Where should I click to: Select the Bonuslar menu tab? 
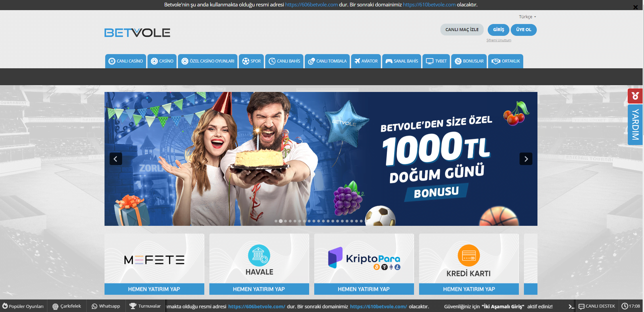pyautogui.click(x=469, y=61)
